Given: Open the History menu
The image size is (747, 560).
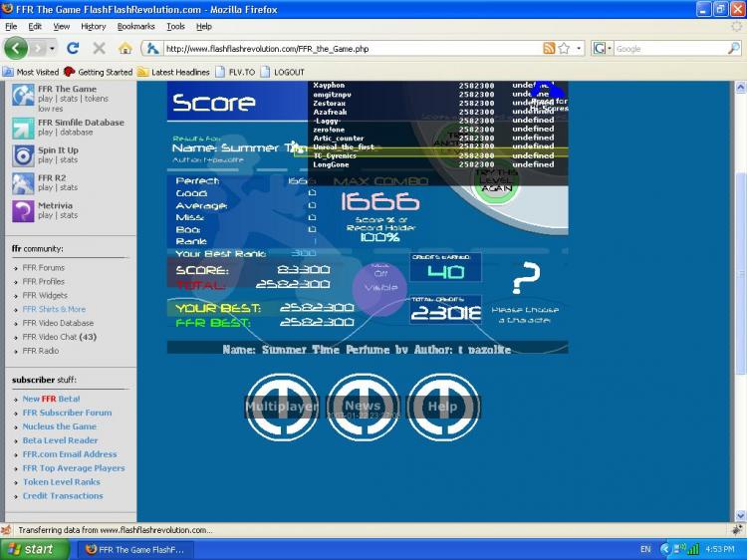Looking at the screenshot, I should coord(94,26).
